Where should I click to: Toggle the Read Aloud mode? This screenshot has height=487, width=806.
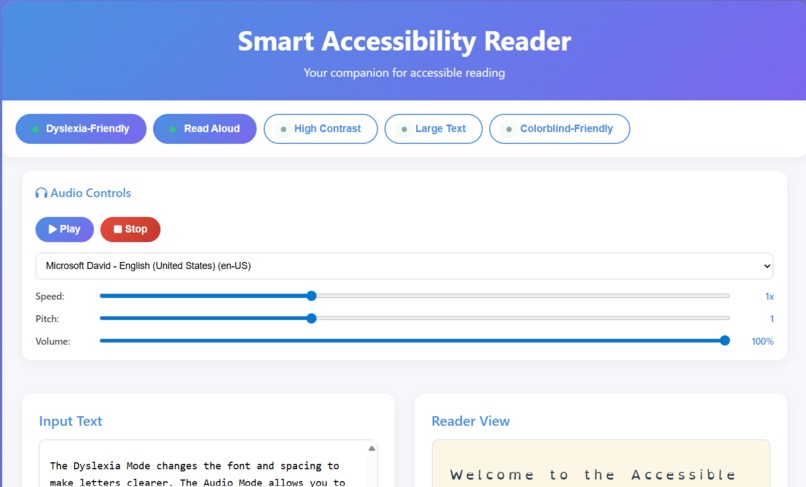coord(205,129)
